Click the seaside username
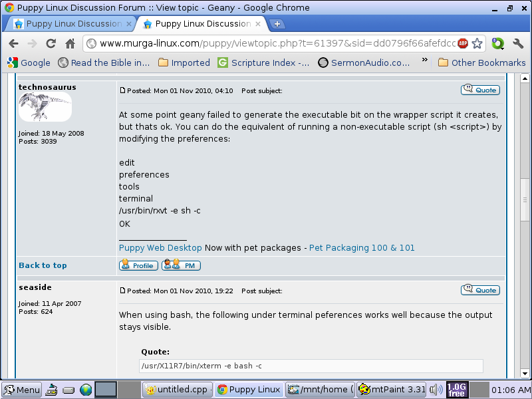This screenshot has width=532, height=399. 35,287
